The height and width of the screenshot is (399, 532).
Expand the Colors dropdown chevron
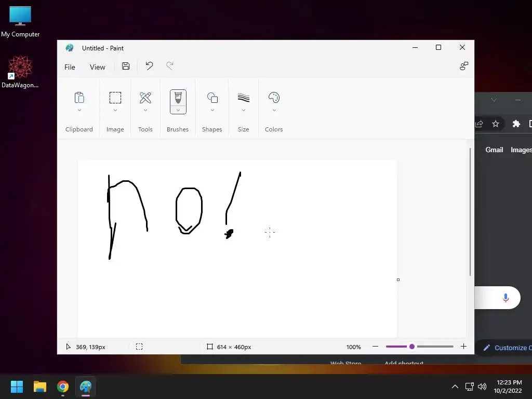pyautogui.click(x=274, y=110)
